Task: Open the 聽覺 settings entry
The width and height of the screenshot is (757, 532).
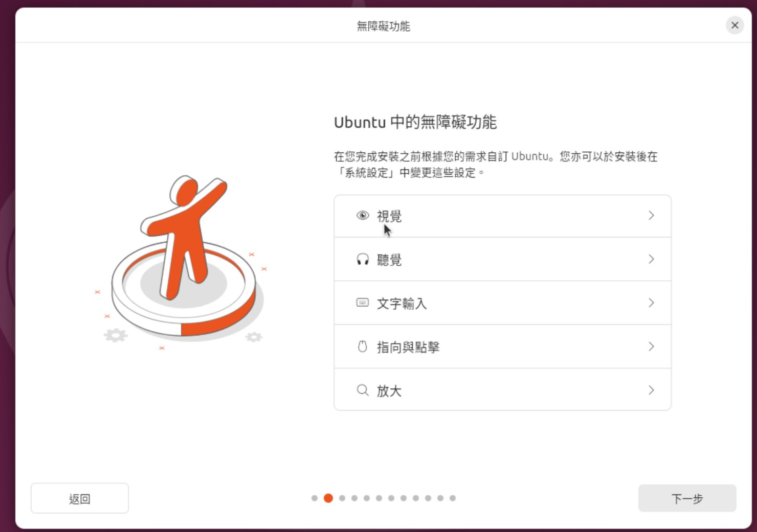Action: [x=502, y=260]
